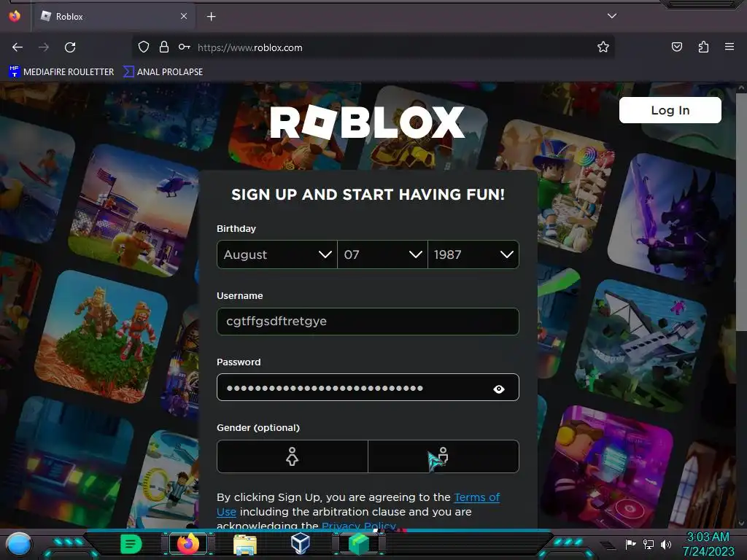The width and height of the screenshot is (747, 560).
Task: Open the VirtualBox cube taskbar icon
Action: pyautogui.click(x=301, y=544)
